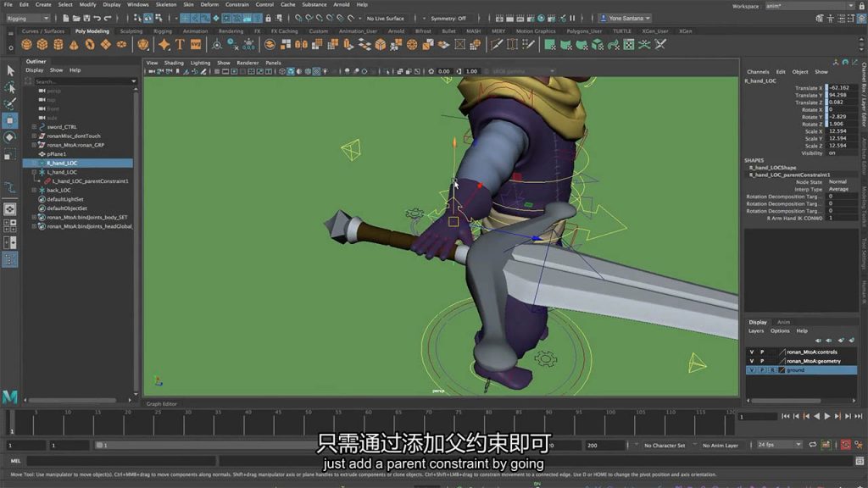Image resolution: width=868 pixels, height=488 pixels.
Task: Create a polygon cube from shelf
Action: (x=42, y=45)
